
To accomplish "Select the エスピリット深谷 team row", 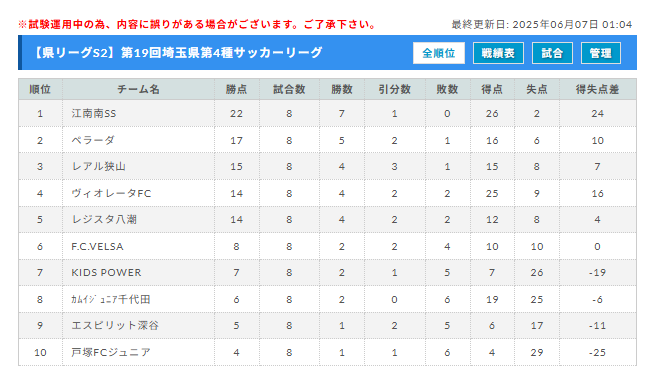I will tap(327, 325).
